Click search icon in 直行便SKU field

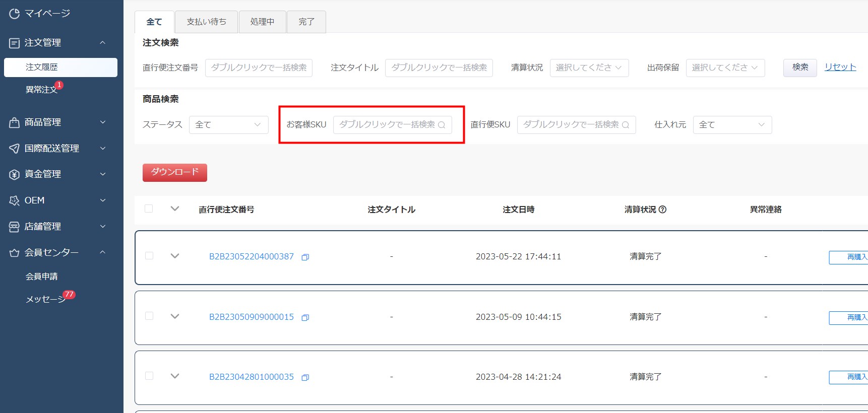[x=626, y=125]
